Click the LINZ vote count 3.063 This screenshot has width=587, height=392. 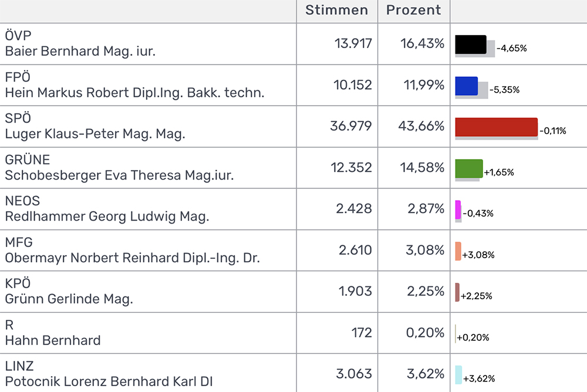click(354, 374)
